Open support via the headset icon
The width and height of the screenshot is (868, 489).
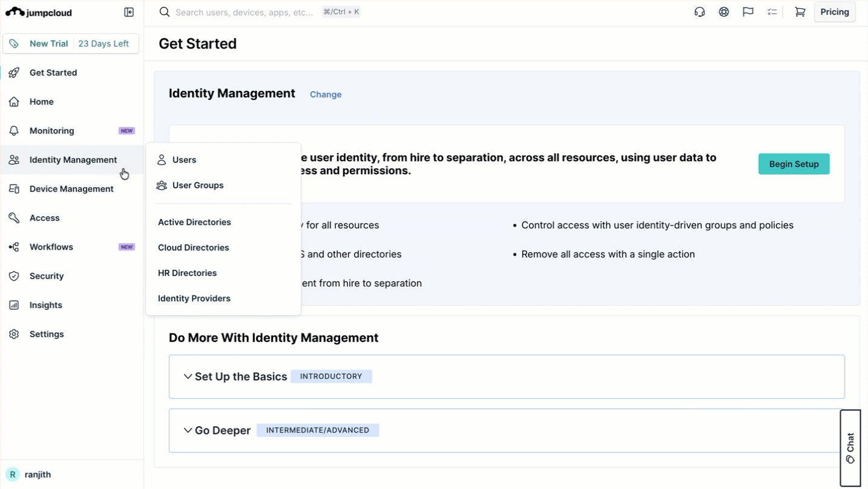tap(700, 12)
